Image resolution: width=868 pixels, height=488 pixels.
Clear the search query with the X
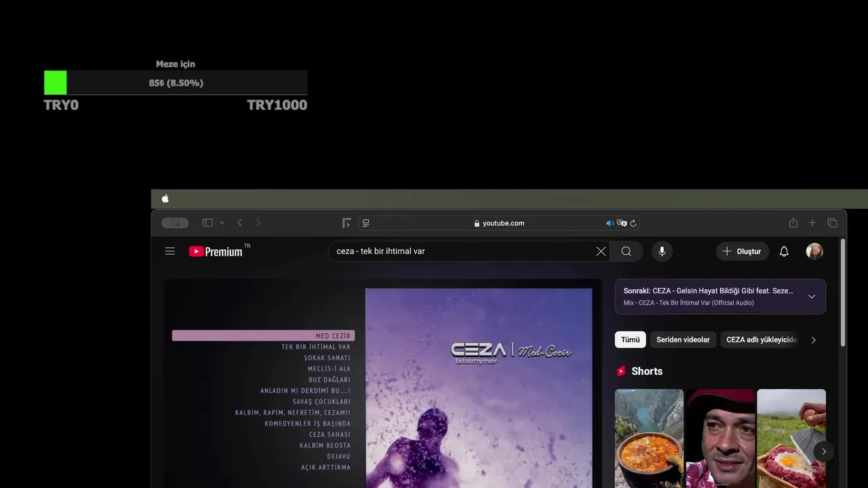(601, 251)
